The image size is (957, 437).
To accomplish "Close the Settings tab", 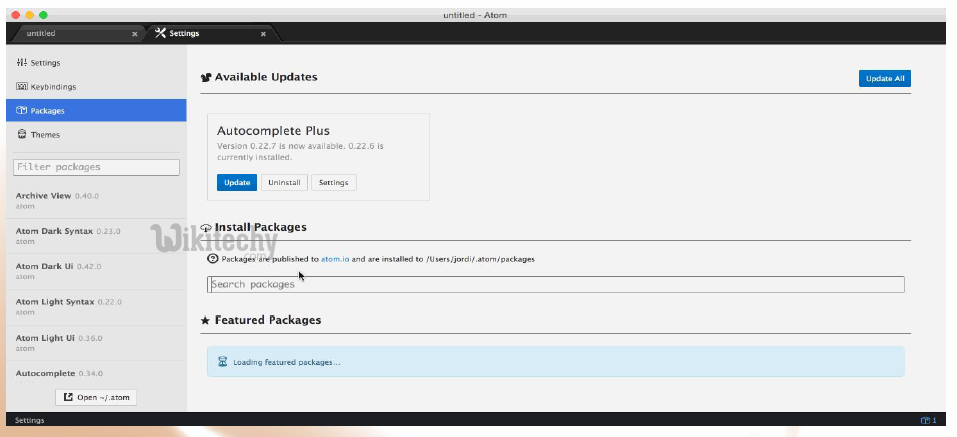I will tap(263, 34).
